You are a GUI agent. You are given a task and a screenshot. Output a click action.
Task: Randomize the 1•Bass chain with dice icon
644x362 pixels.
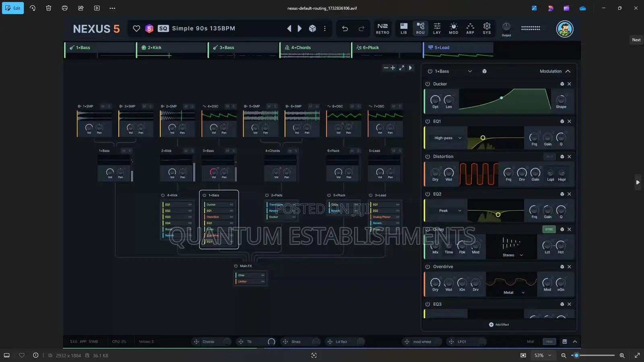(x=485, y=71)
